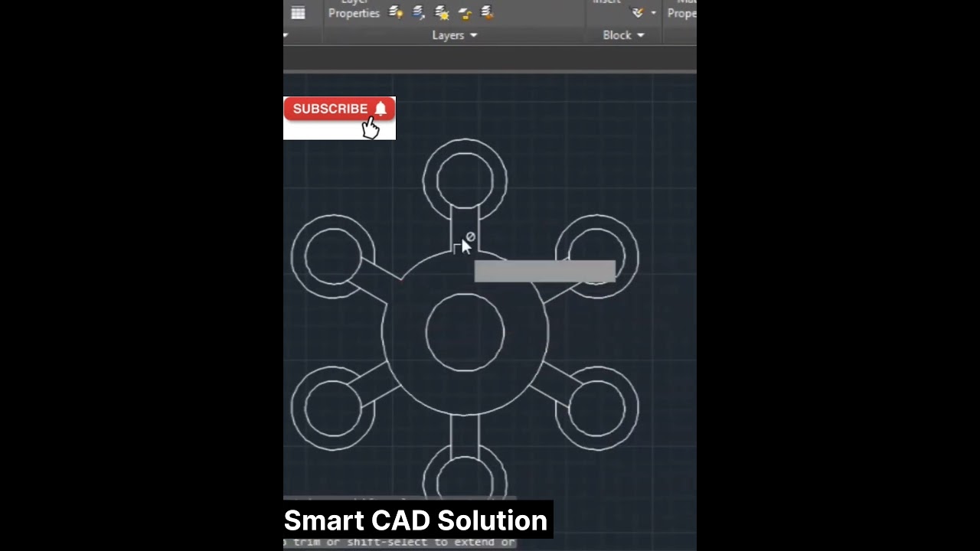Screen dimensions: 980x551
Task: Click the red Subscribe button
Action: point(339,109)
